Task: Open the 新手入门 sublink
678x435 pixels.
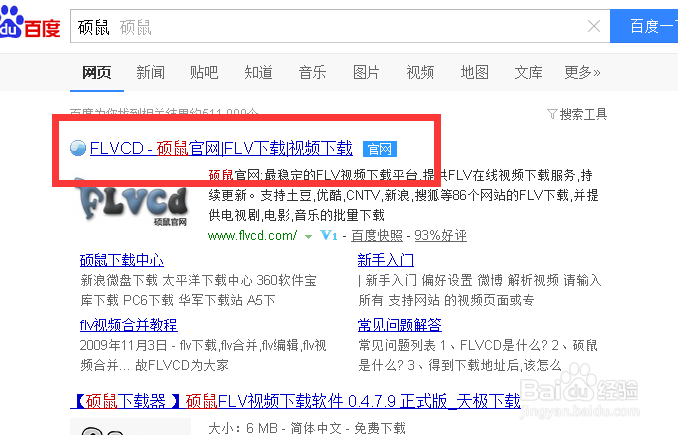Action: coord(386,260)
